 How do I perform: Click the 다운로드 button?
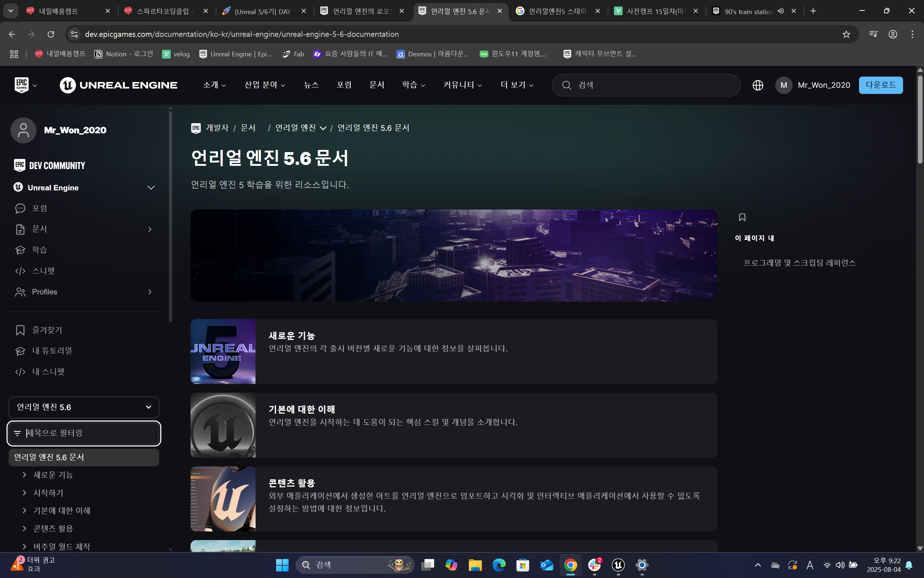[x=881, y=85]
